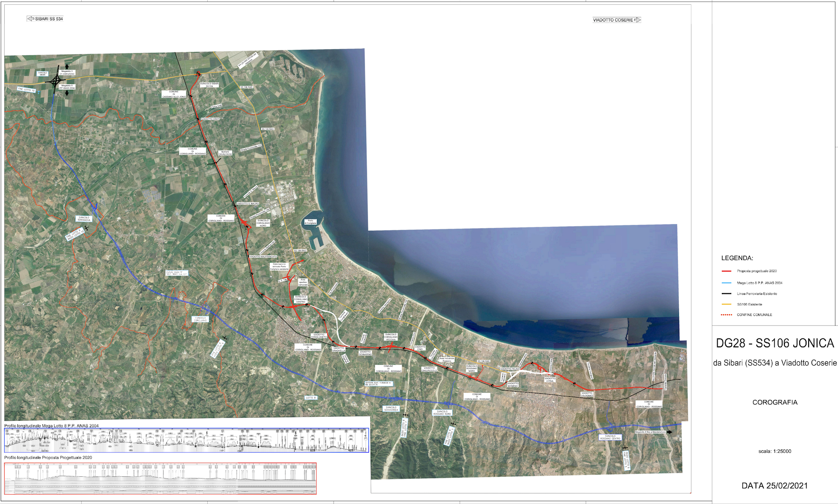Click the DG28 - SS106 JONICA title
838x504 pixels.
(x=775, y=344)
